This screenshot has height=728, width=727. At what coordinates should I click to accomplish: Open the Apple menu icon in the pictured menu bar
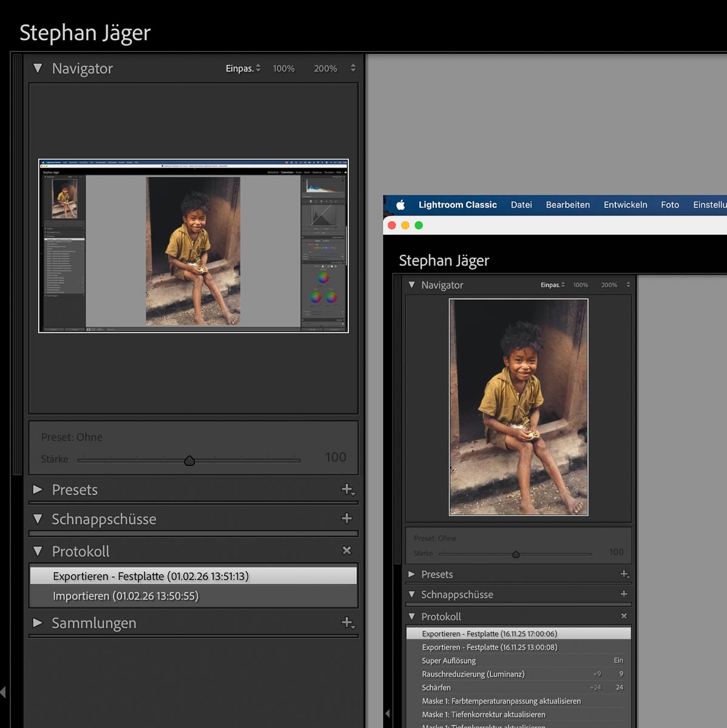coord(401,205)
